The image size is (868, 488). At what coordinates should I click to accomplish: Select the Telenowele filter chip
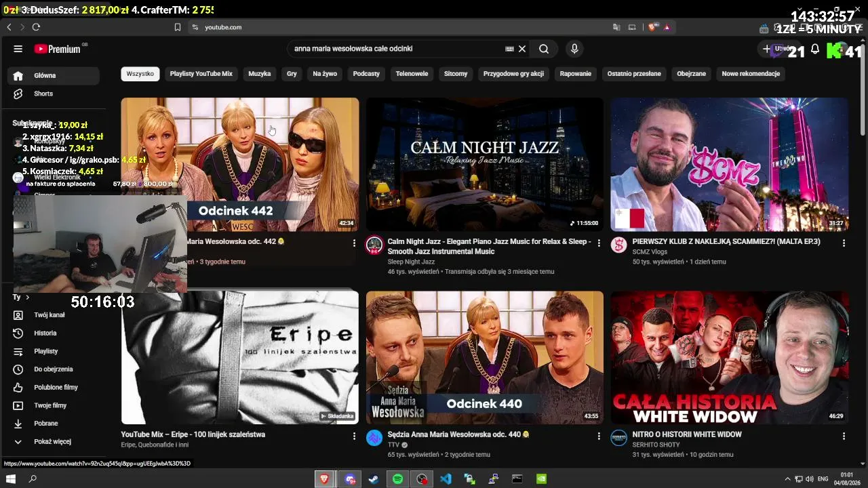coord(412,74)
